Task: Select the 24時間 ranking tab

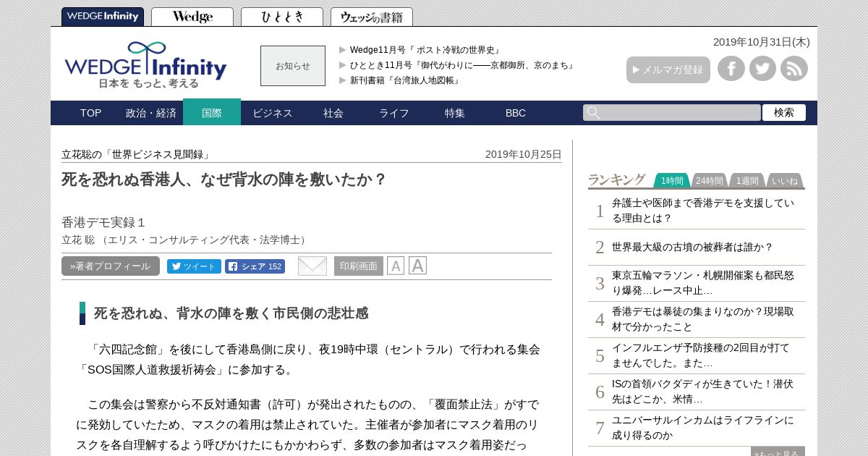Action: (x=710, y=181)
